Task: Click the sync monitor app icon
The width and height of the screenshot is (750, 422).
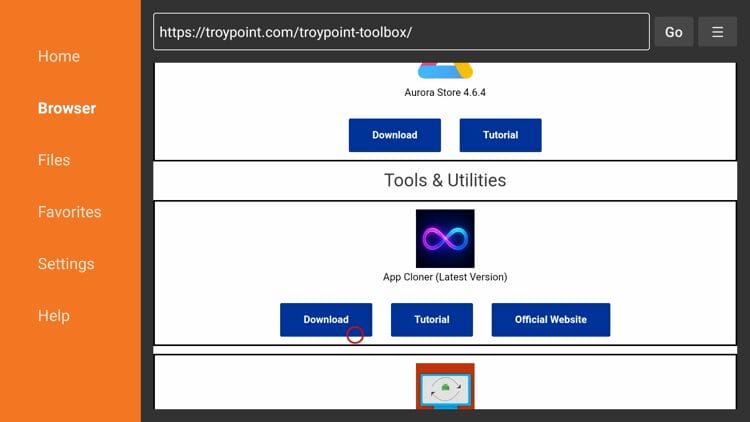Action: click(445, 386)
